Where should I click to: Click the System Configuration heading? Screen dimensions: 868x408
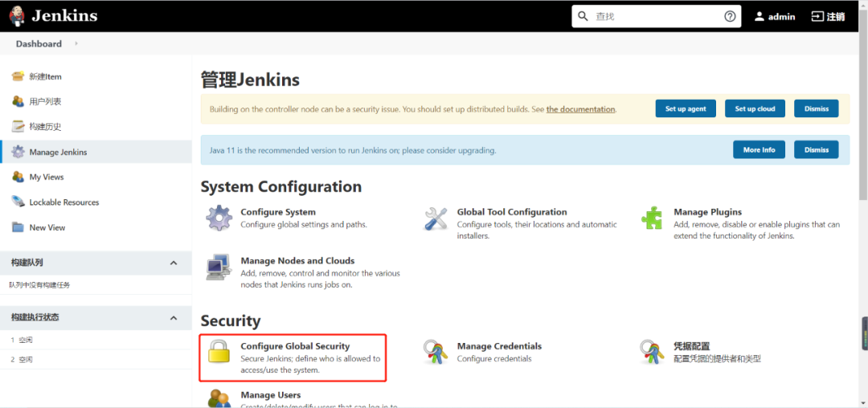(281, 186)
